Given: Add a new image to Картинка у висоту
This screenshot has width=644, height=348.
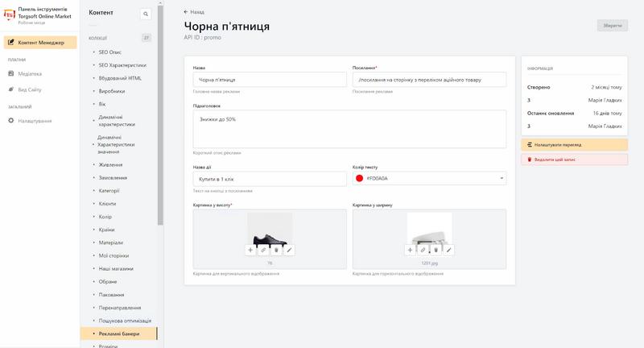Looking at the screenshot, I should click(250, 250).
